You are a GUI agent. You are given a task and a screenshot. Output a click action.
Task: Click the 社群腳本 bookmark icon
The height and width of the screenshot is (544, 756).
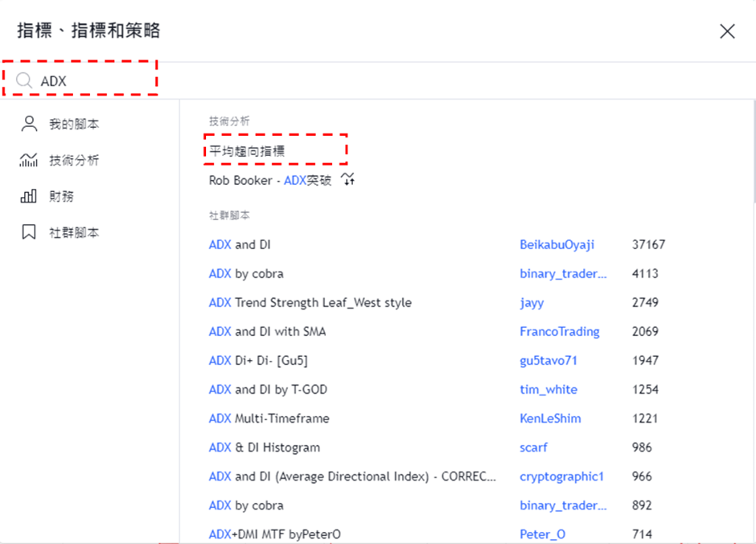[x=29, y=232]
